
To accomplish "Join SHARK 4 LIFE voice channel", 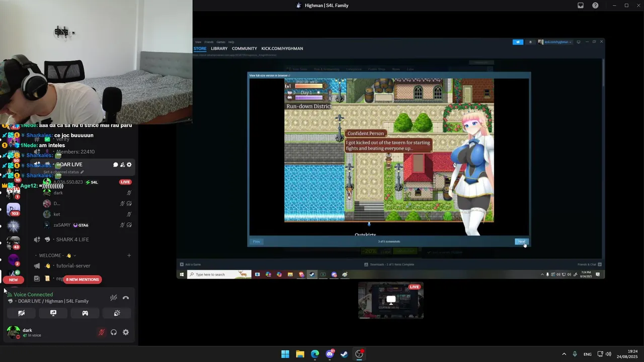I will pos(72,239).
